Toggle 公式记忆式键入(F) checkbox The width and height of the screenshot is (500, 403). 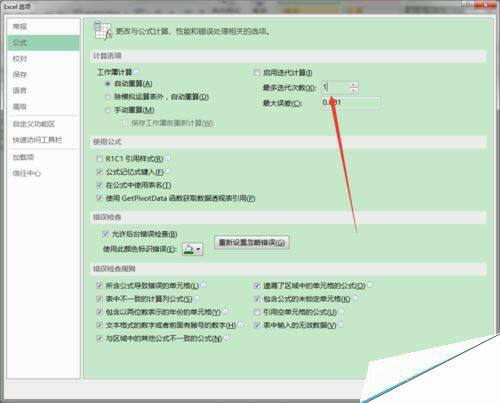point(99,172)
